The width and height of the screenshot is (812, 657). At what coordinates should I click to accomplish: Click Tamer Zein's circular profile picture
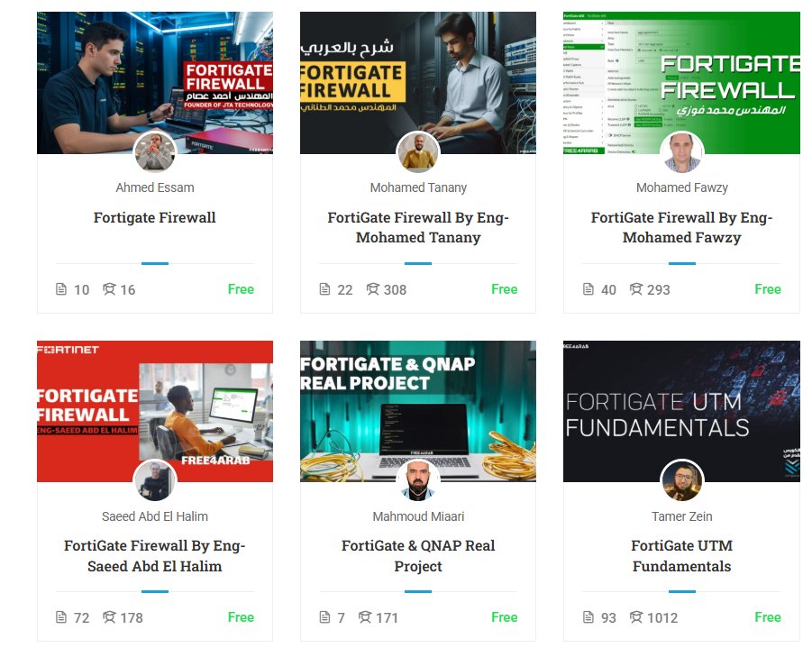coord(682,480)
